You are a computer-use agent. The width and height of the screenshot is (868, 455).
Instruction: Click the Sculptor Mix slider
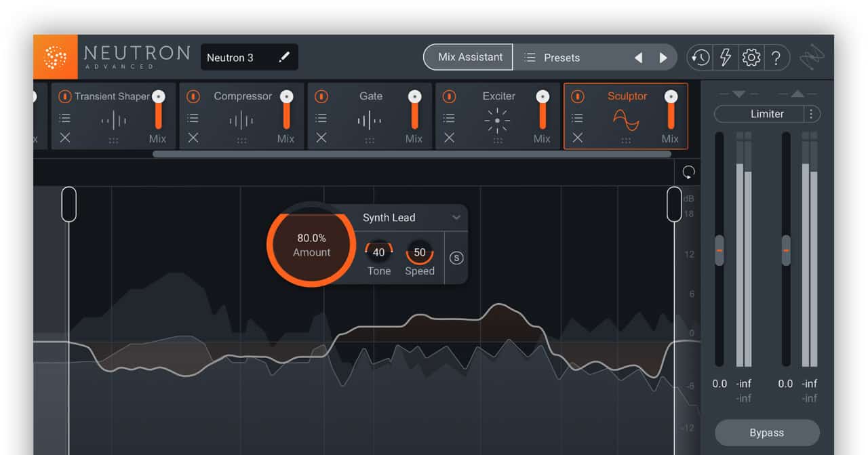pos(671,110)
